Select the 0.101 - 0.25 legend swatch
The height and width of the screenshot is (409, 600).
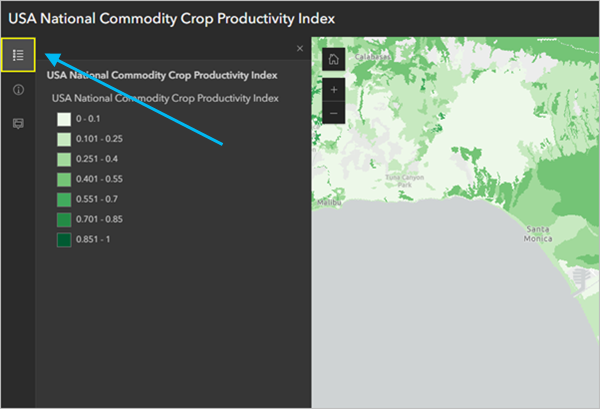[x=63, y=139]
